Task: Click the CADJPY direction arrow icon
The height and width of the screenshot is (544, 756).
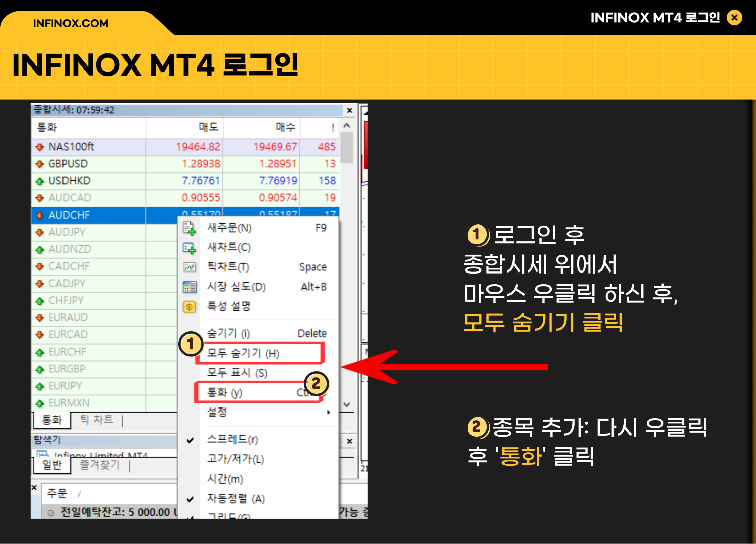Action: pyautogui.click(x=40, y=284)
